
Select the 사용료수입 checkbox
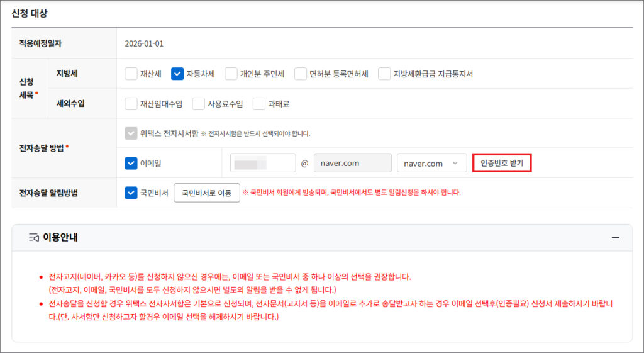point(199,104)
